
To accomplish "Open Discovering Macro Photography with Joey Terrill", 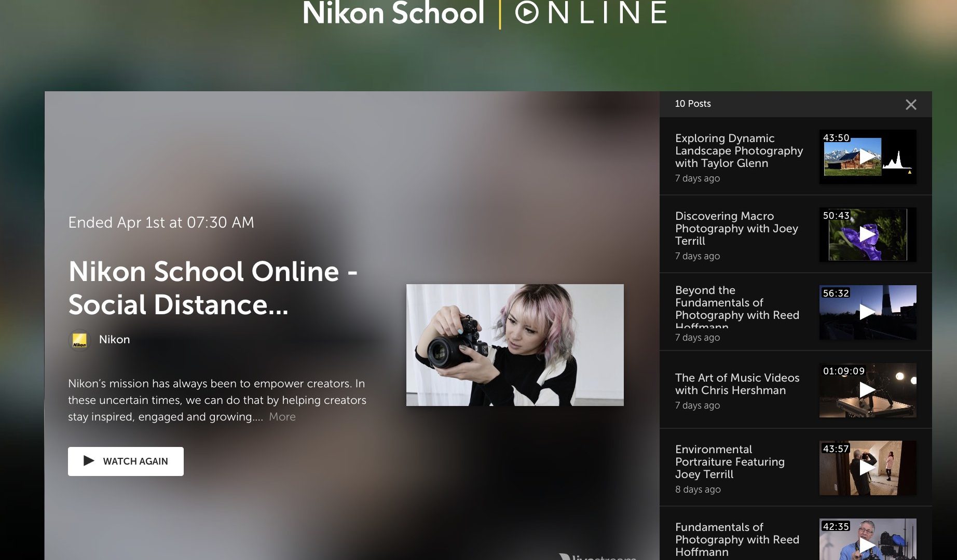I will (x=736, y=229).
